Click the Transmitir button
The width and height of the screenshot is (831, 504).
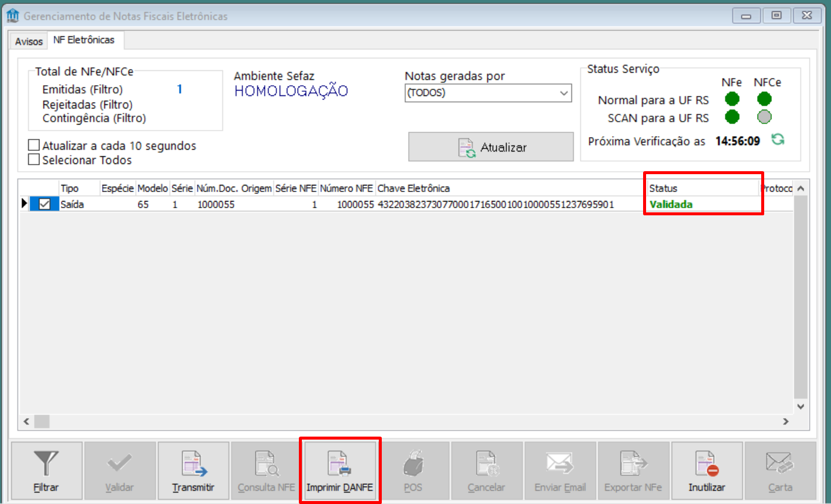pos(193,470)
